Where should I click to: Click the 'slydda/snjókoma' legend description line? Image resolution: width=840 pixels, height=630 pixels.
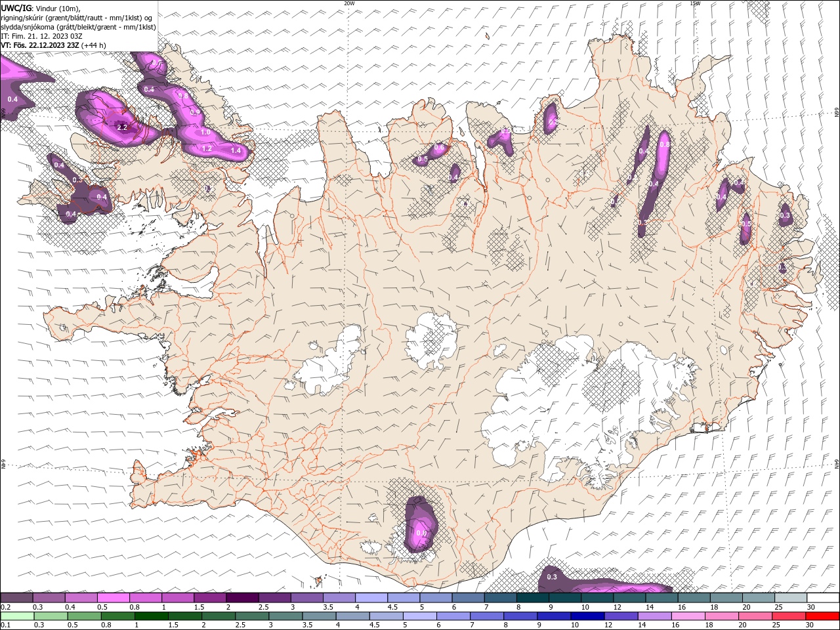(x=78, y=27)
